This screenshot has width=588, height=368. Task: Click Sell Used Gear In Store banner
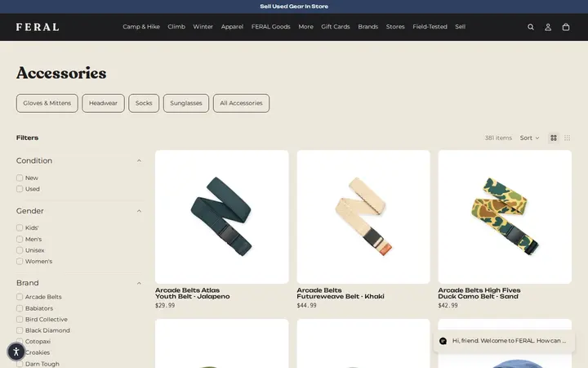coord(294,7)
